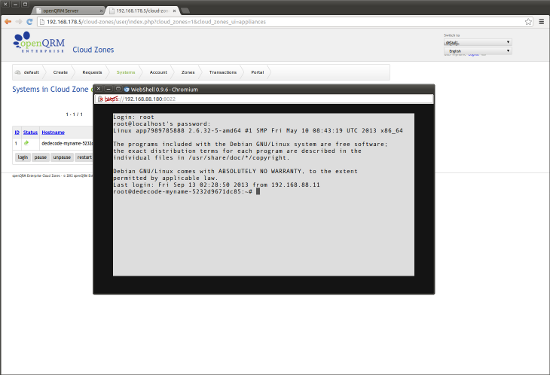Click the hostname dedecode-myname cell

(67, 143)
